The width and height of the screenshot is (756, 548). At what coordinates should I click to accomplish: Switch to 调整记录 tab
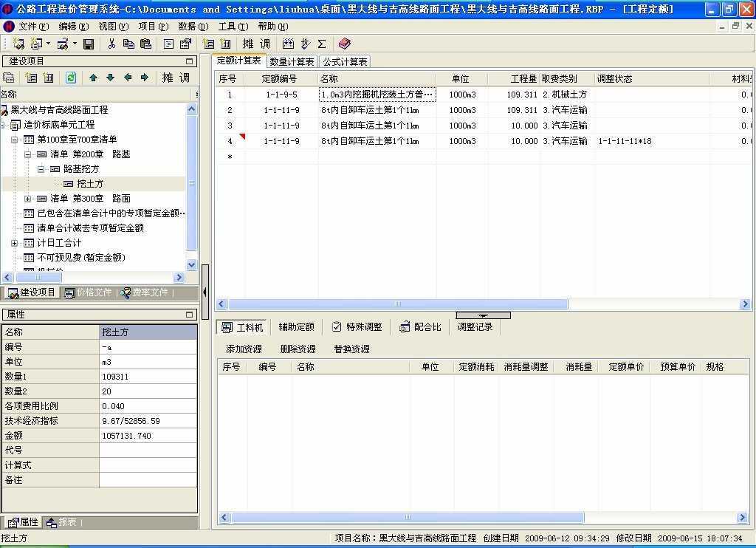click(475, 327)
